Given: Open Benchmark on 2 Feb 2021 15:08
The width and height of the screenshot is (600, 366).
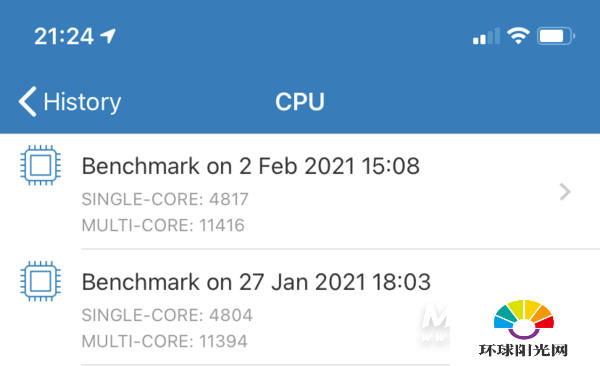Looking at the screenshot, I should 300,191.
